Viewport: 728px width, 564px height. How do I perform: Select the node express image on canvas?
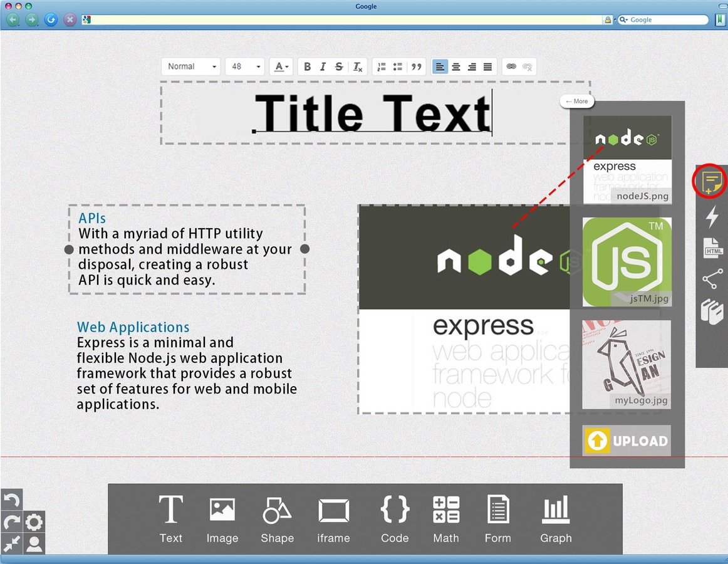464,309
